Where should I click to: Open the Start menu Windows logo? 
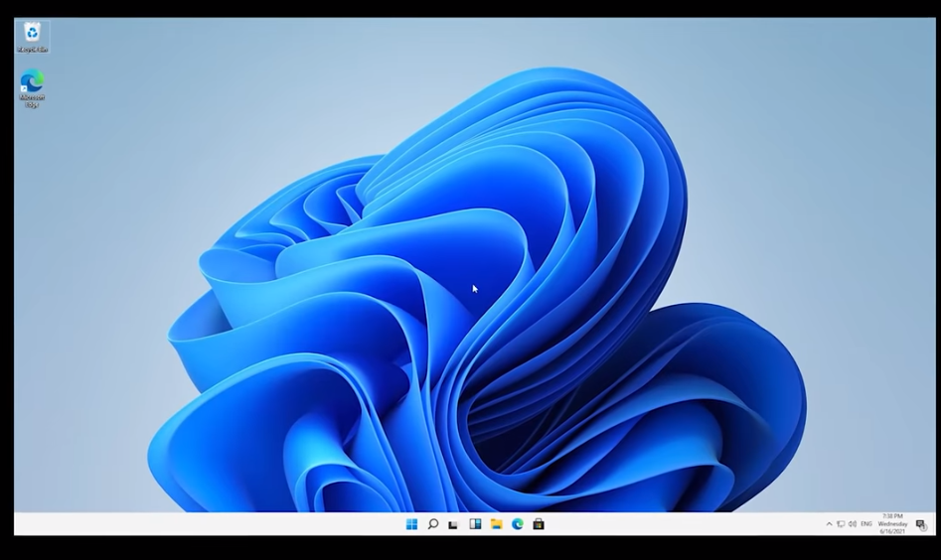(411, 524)
